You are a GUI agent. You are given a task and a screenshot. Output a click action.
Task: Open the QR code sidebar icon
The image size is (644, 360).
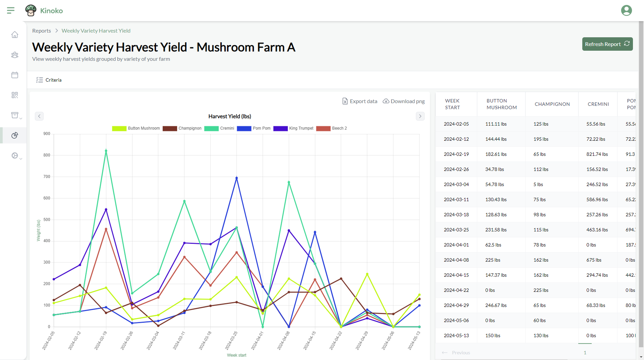(x=15, y=95)
